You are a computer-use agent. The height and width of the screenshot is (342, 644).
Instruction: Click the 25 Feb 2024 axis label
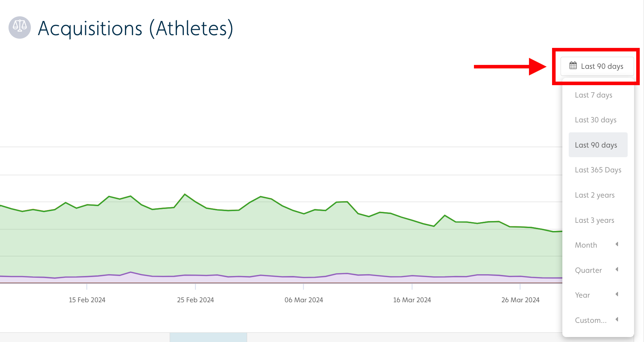195,300
